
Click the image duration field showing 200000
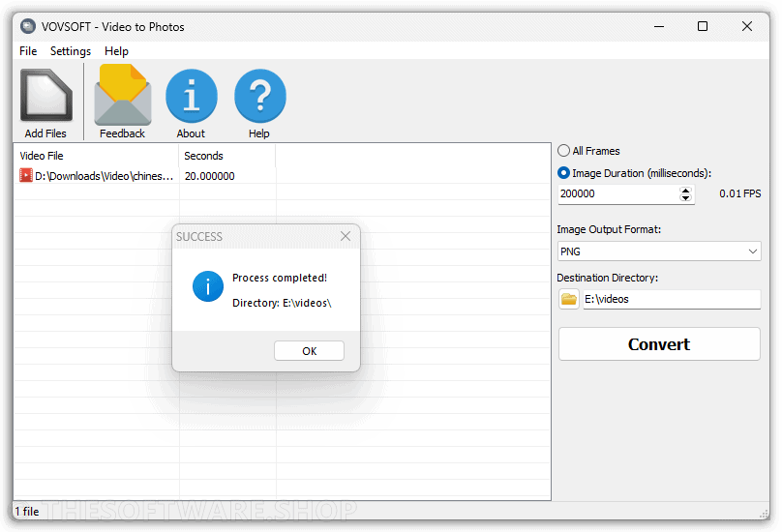(618, 194)
